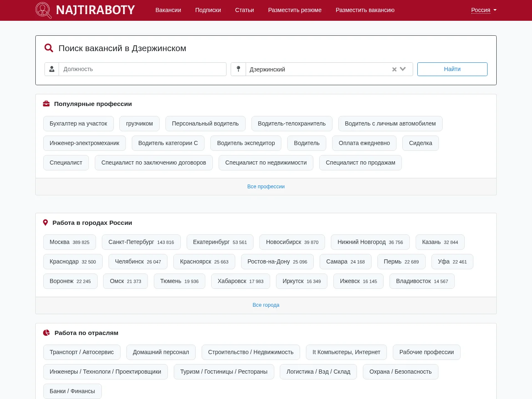Open Хабаровск city jobs
The width and height of the screenshot is (532, 399).
[241, 281]
